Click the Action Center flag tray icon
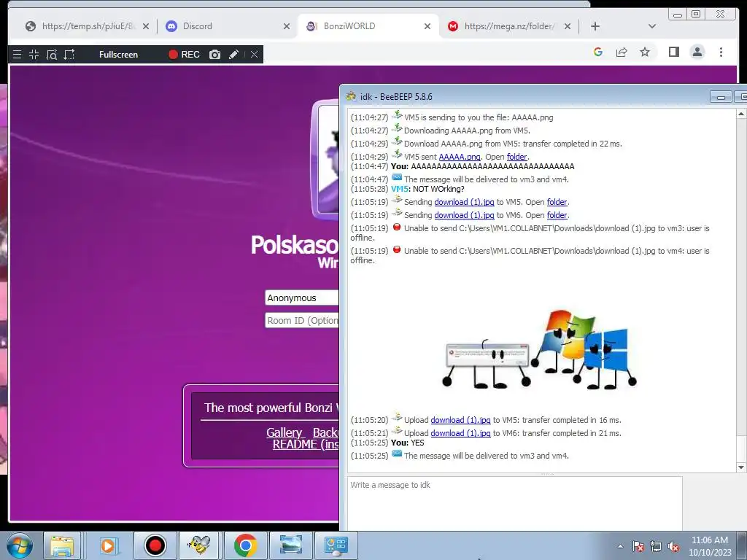747x560 pixels. (638, 546)
